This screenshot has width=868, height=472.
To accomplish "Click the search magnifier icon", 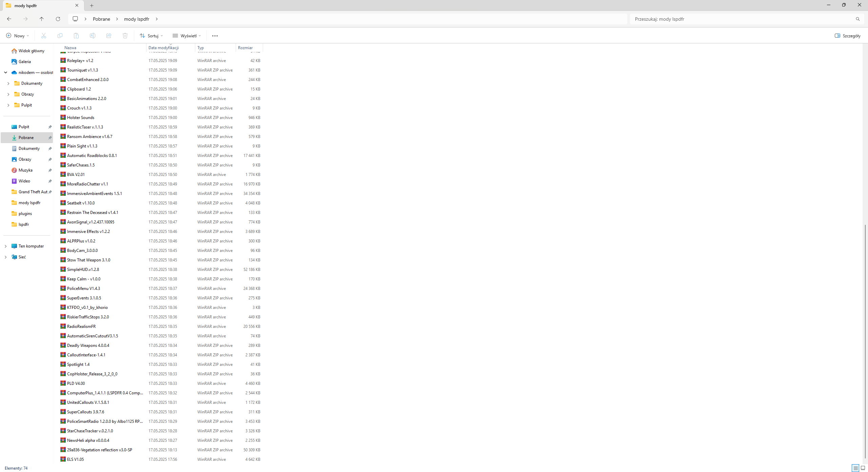I will click(x=857, y=19).
